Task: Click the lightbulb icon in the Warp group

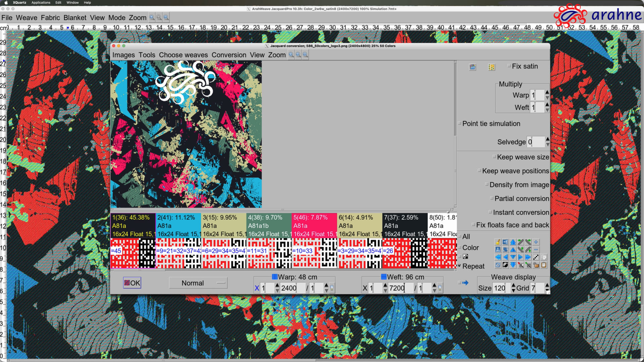Action: click(x=332, y=288)
